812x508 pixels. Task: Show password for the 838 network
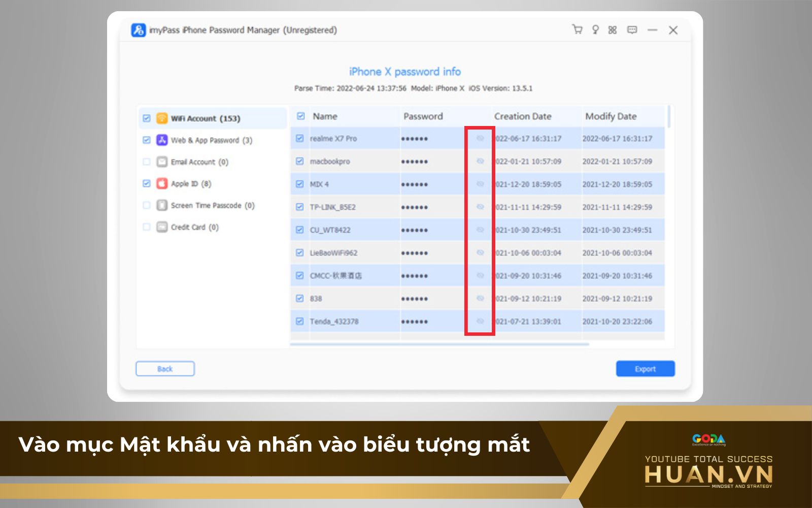480,298
